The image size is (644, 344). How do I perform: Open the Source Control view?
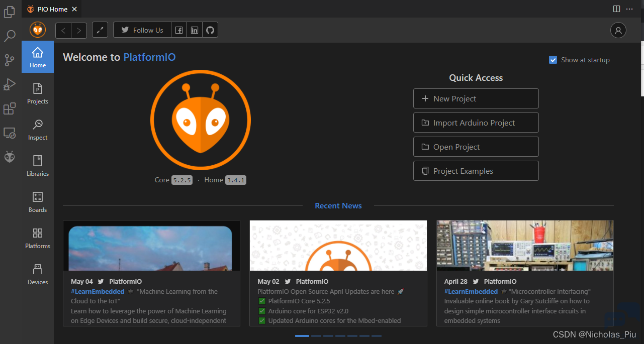tap(10, 60)
